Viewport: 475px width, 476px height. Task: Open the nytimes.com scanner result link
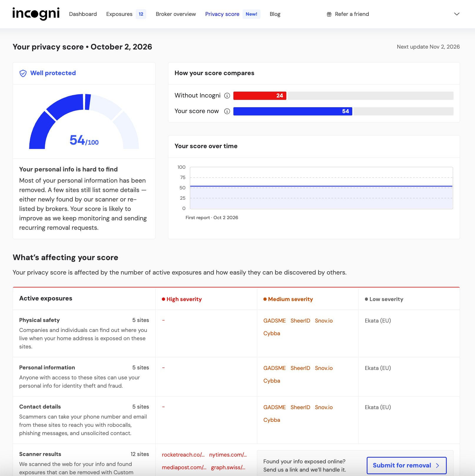coord(228,455)
